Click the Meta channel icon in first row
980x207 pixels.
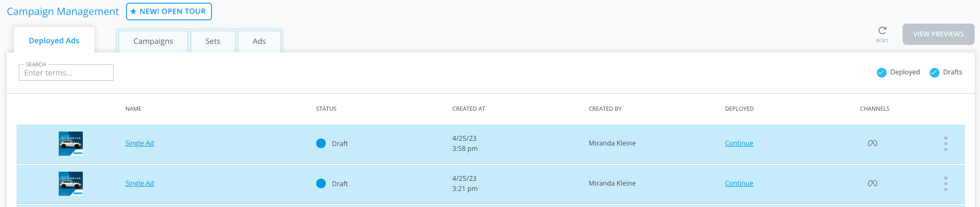[873, 143]
